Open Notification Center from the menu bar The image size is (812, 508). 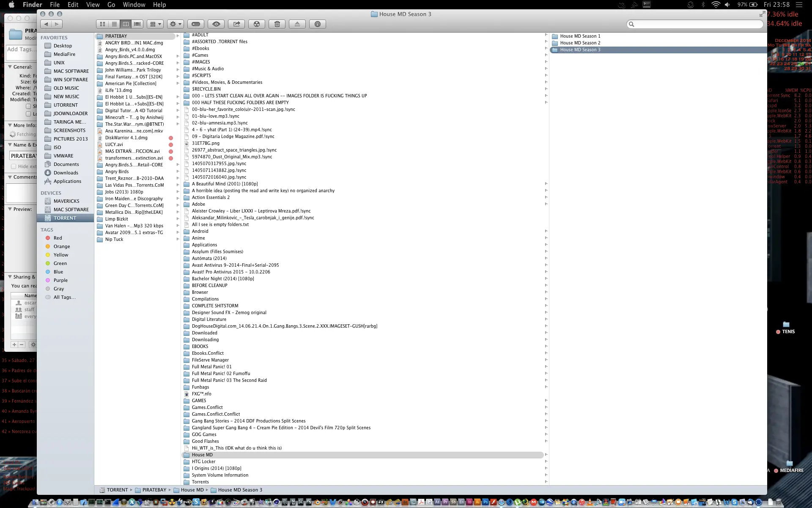[x=799, y=5]
